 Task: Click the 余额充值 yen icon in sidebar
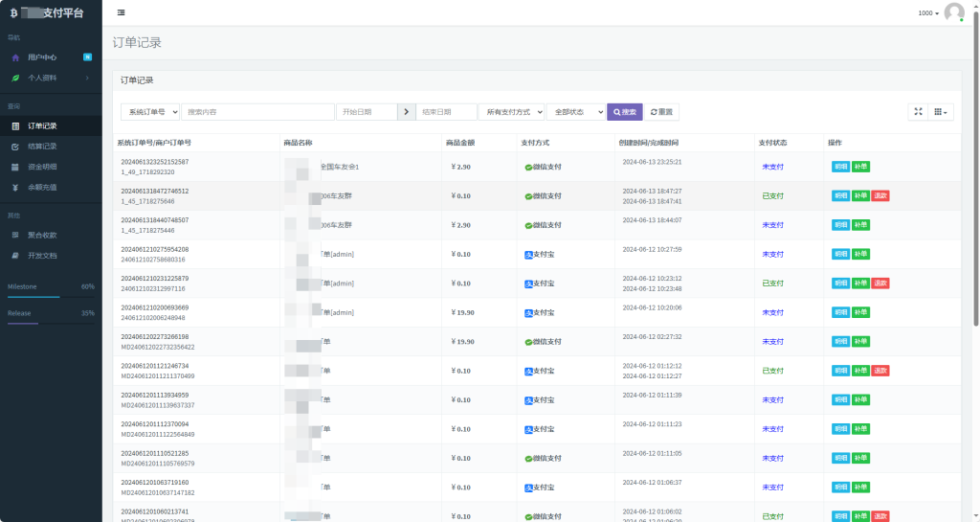tap(15, 187)
